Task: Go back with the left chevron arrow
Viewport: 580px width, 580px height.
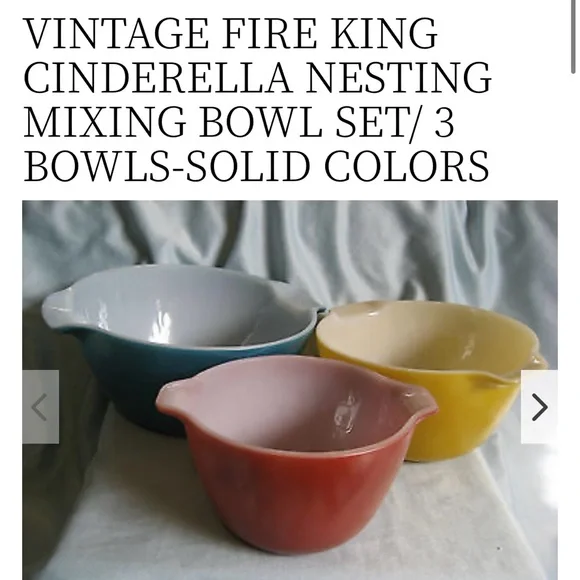Action: [40, 407]
